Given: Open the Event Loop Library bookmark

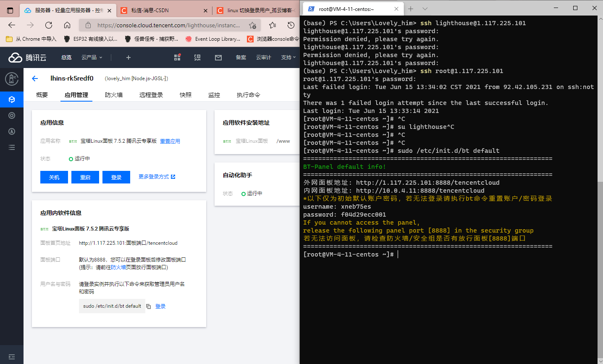Looking at the screenshot, I should 213,39.
